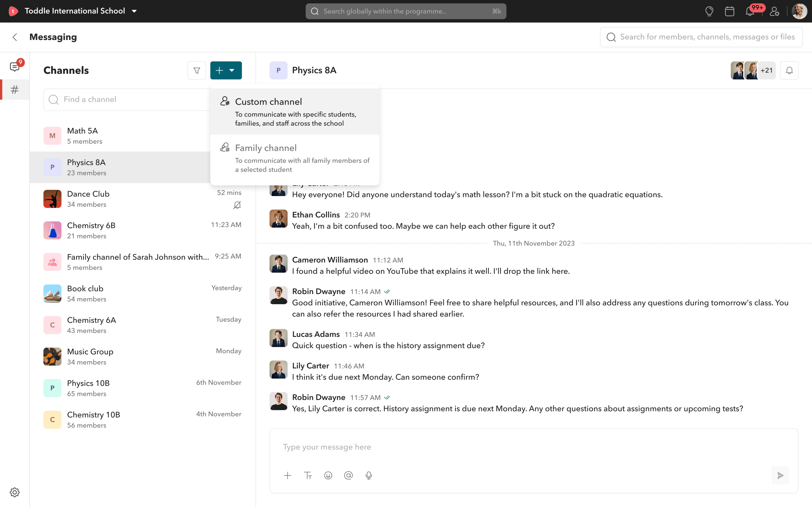This screenshot has height=507, width=812.
Task: View the +21 members list
Action: 766,71
